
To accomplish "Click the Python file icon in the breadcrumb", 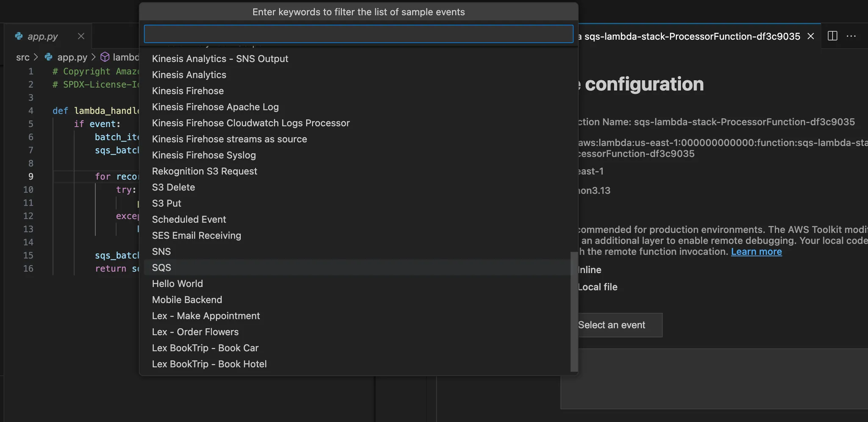I will tap(48, 57).
